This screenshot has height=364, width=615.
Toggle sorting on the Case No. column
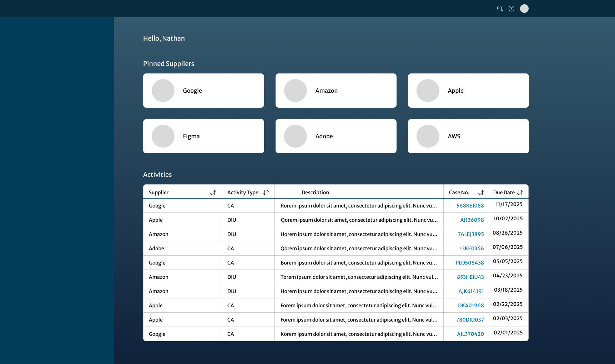click(481, 192)
